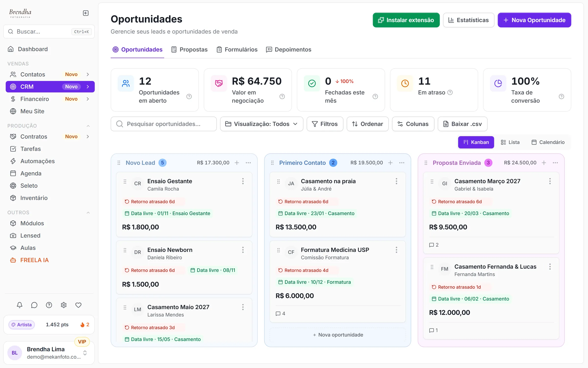Image resolution: width=588 pixels, height=368 pixels.
Task: Open the settings gear in the sidebar footer
Action: 64,305
